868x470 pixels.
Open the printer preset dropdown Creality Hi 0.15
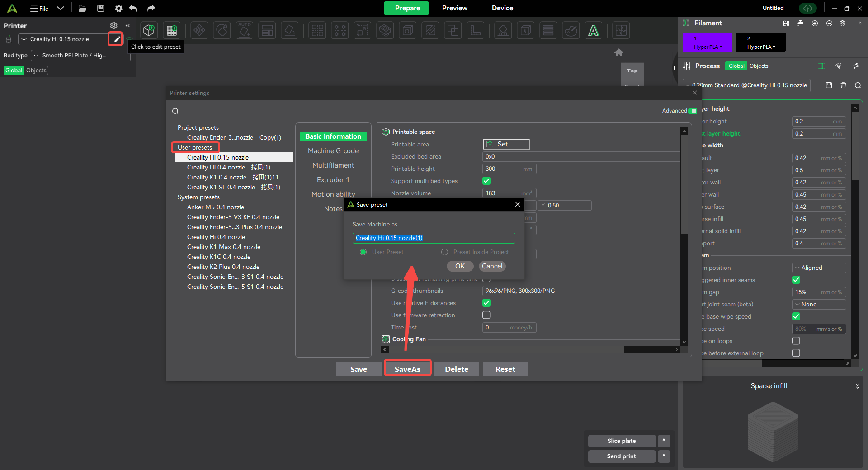63,39
